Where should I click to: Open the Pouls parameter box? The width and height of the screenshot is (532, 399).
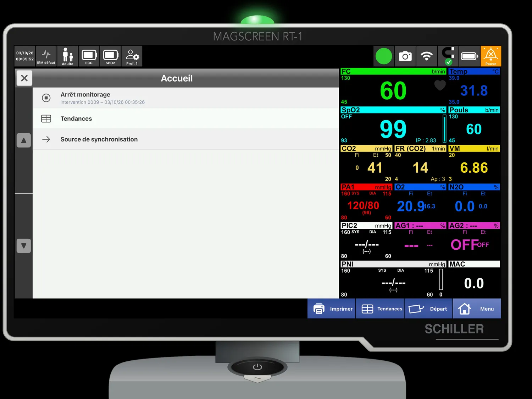click(x=474, y=125)
